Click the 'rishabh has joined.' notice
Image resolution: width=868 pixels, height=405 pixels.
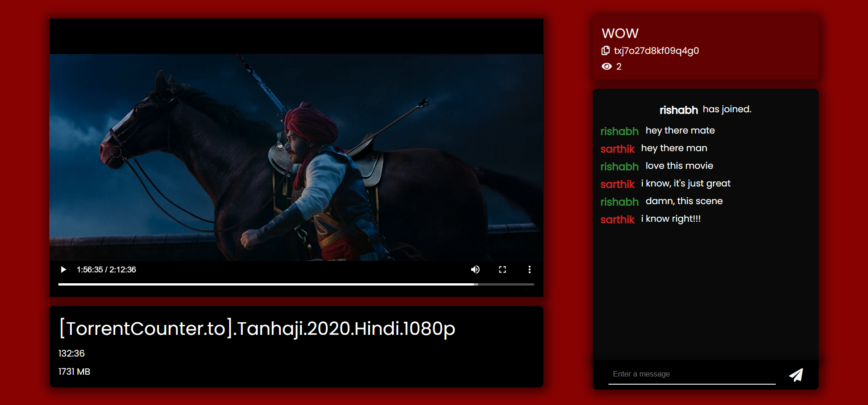pos(705,110)
